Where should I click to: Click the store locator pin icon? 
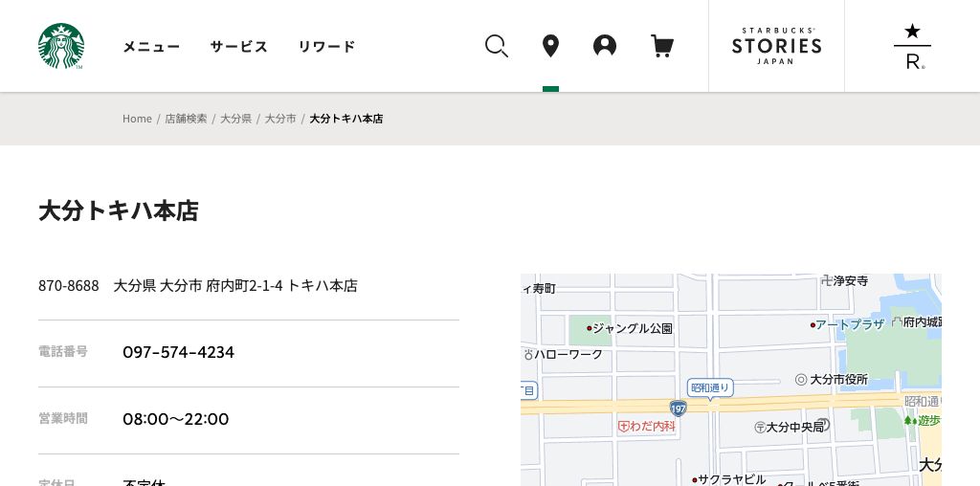click(x=550, y=46)
